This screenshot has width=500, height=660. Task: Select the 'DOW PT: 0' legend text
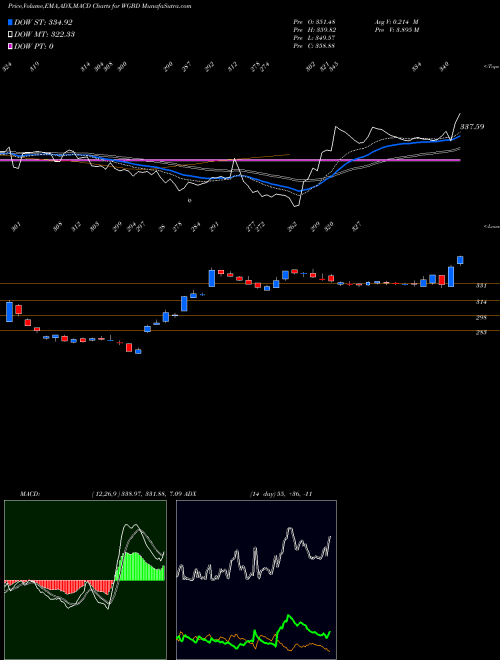pyautogui.click(x=34, y=46)
